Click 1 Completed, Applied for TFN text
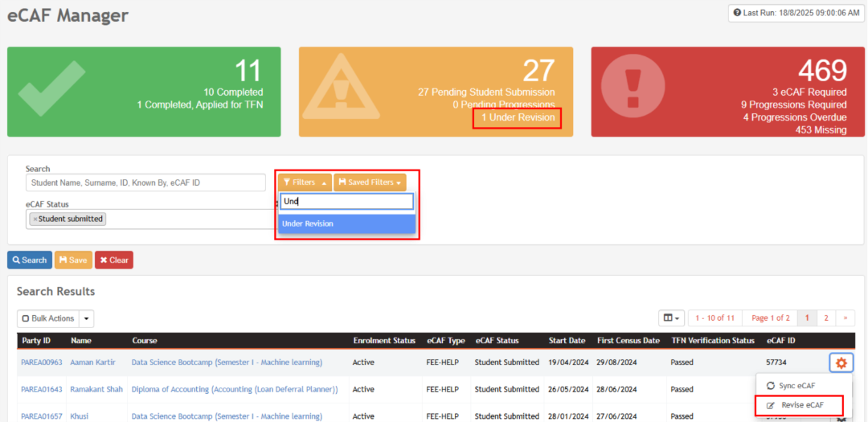Viewport: 868px width, 422px height. point(200,104)
